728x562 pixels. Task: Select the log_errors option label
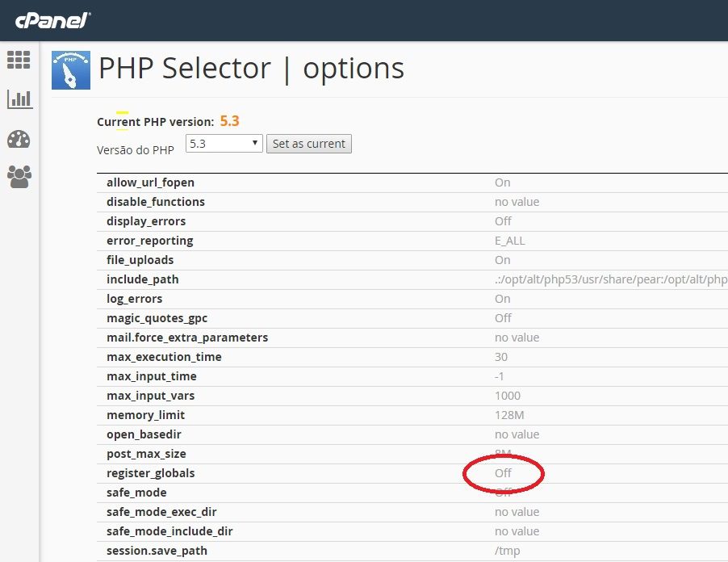click(134, 299)
